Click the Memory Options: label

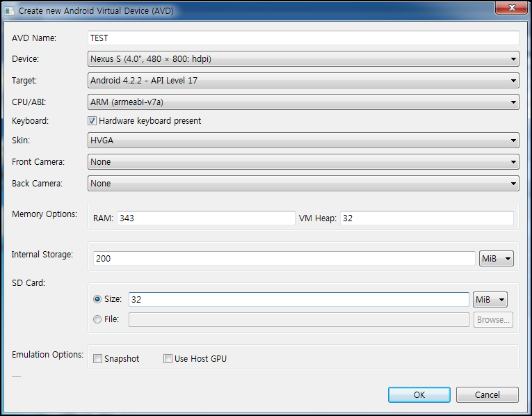45,214
